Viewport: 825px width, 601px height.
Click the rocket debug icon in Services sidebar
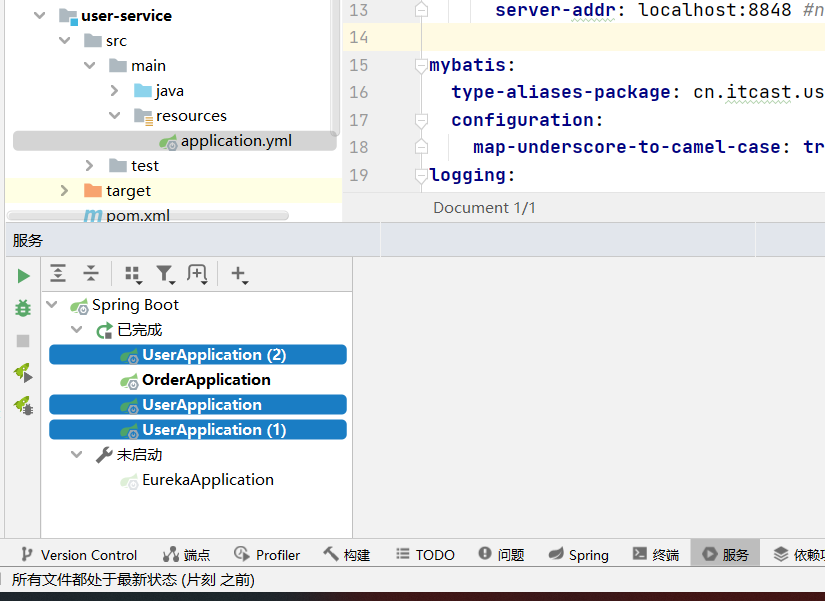click(24, 406)
